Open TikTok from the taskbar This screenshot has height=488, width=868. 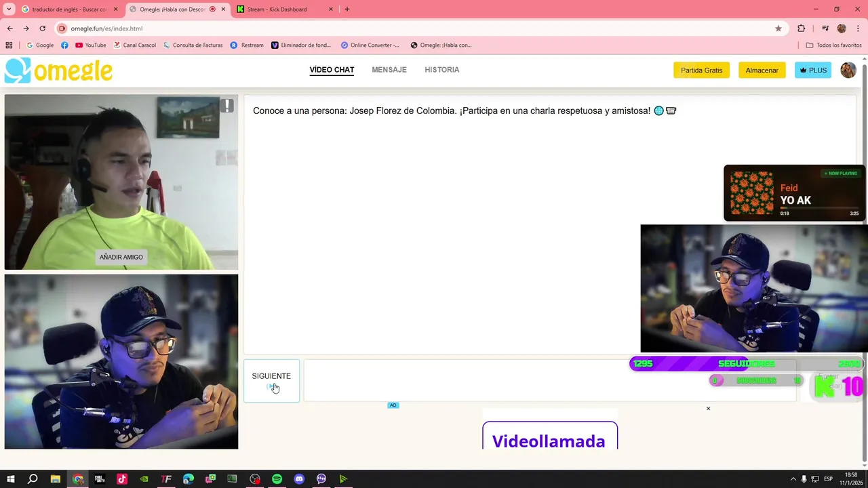[x=122, y=479]
